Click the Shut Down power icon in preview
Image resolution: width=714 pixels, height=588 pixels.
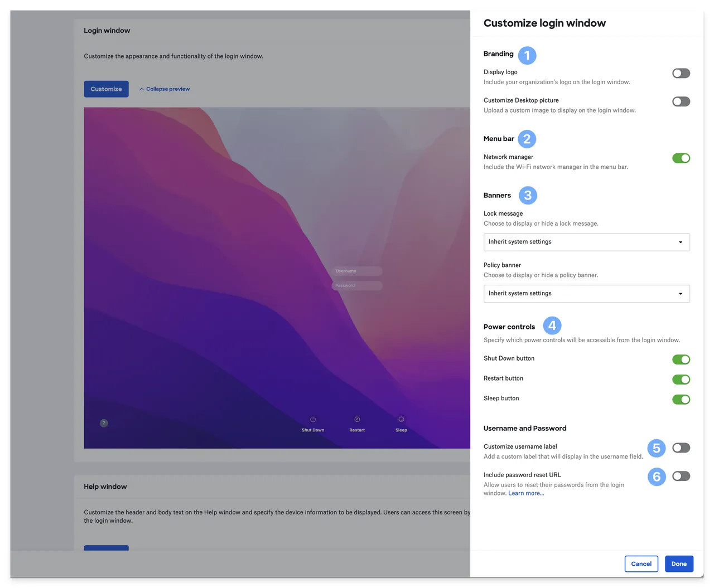pyautogui.click(x=313, y=419)
